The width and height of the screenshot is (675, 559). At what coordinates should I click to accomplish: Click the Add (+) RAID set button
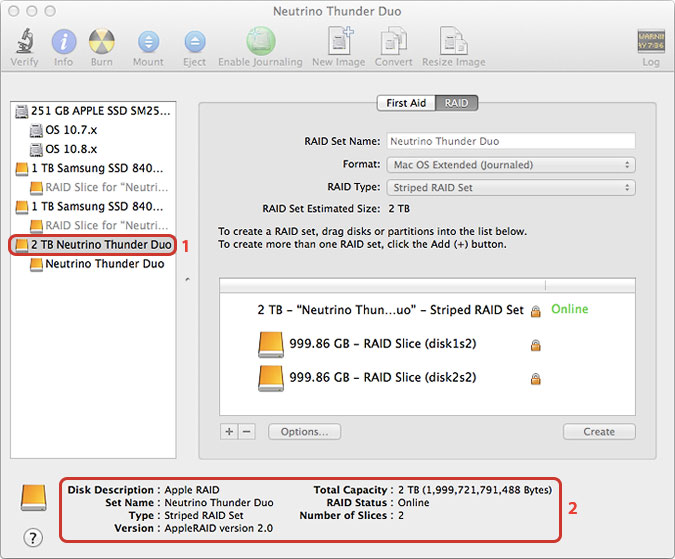229,432
